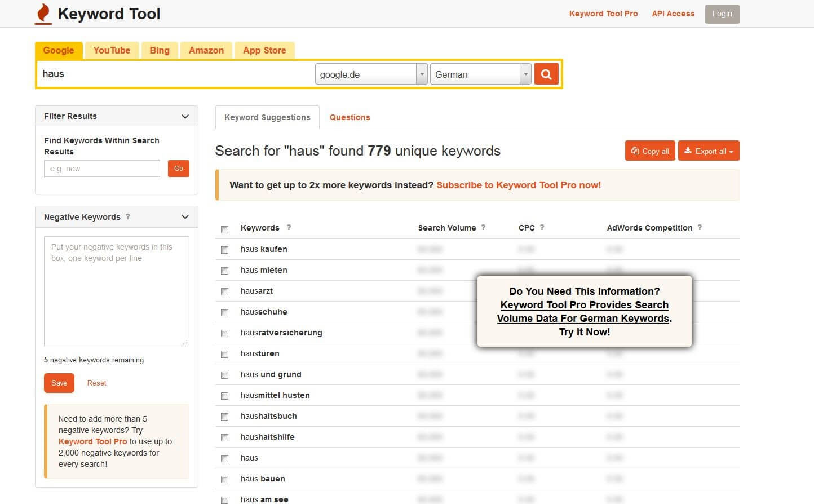
Task: Click the Keyword Tool flame logo
Action: (x=43, y=14)
